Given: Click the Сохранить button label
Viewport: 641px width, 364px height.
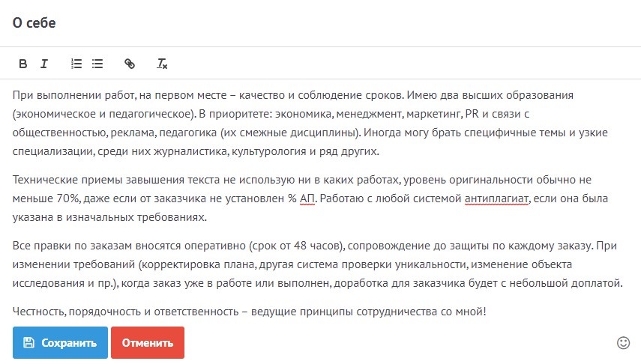Looking at the screenshot, I should [x=69, y=343].
